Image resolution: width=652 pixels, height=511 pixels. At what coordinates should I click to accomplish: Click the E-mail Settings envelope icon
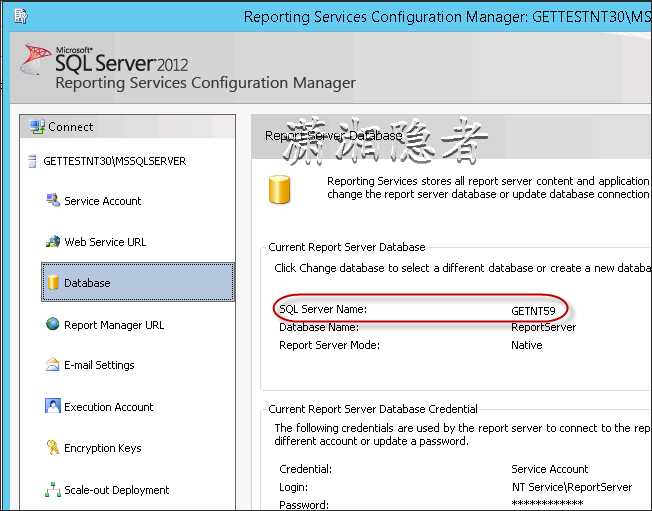pyautogui.click(x=52, y=365)
